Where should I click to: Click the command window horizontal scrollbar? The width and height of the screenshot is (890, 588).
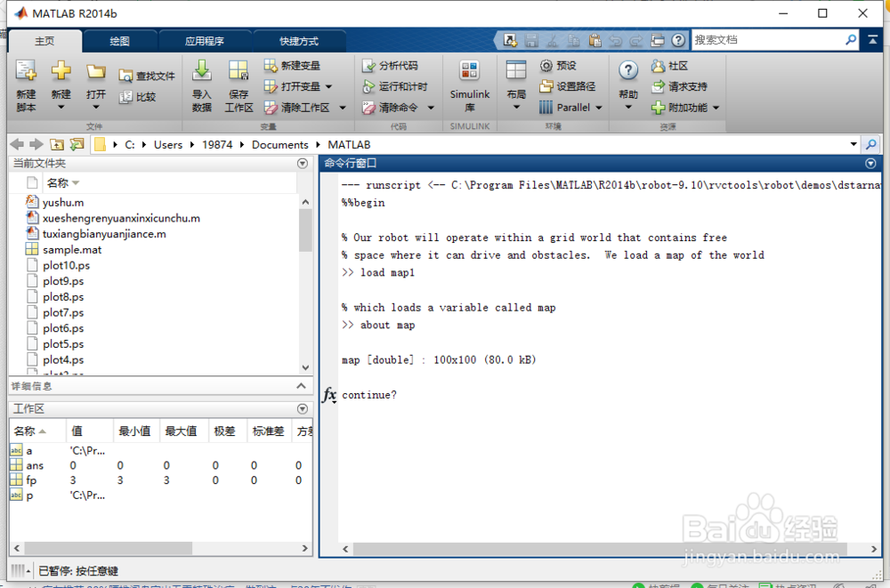tap(600, 549)
